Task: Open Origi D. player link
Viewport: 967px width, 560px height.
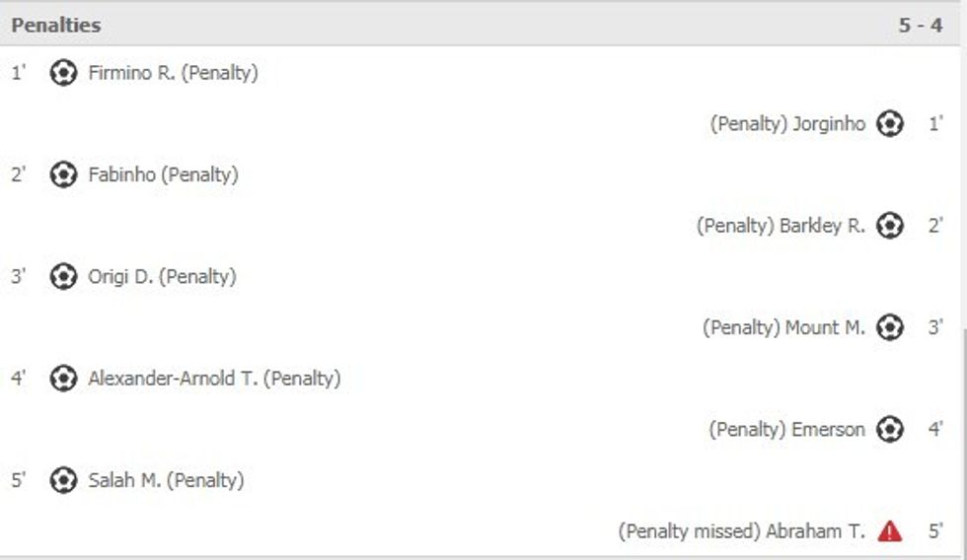Action: [x=120, y=277]
